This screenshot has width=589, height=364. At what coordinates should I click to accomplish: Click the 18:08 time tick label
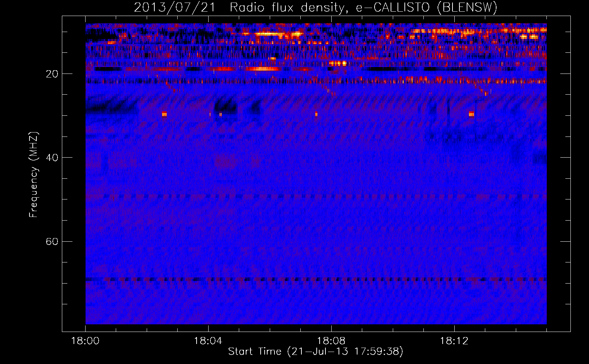(331, 341)
